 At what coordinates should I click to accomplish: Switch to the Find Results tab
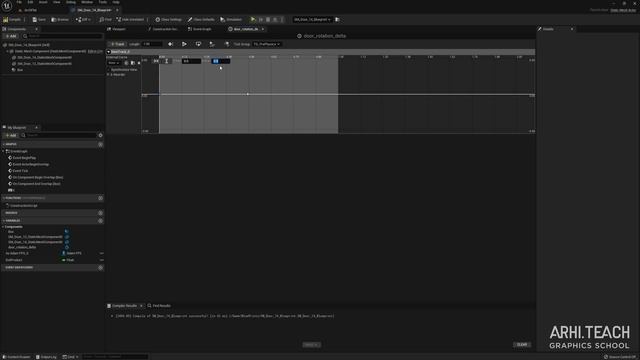pyautogui.click(x=159, y=306)
